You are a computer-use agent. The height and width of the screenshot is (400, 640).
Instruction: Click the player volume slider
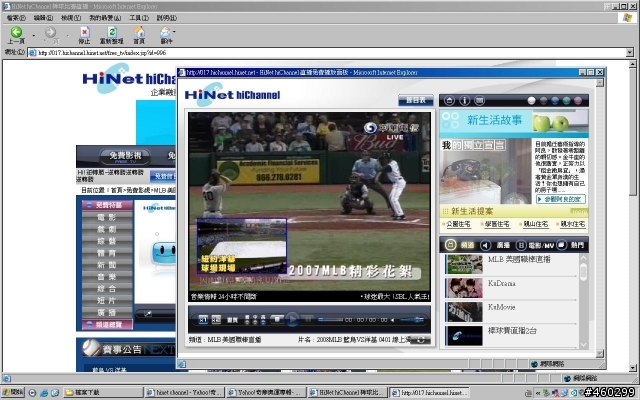click(x=411, y=320)
